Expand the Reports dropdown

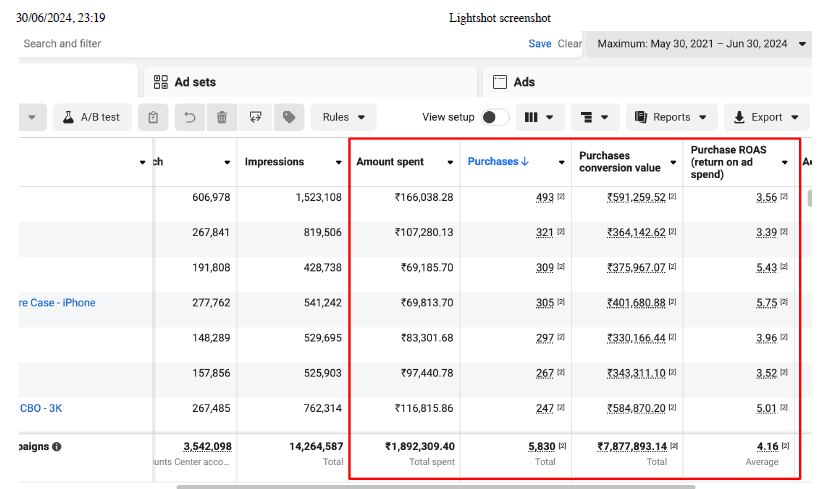671,117
